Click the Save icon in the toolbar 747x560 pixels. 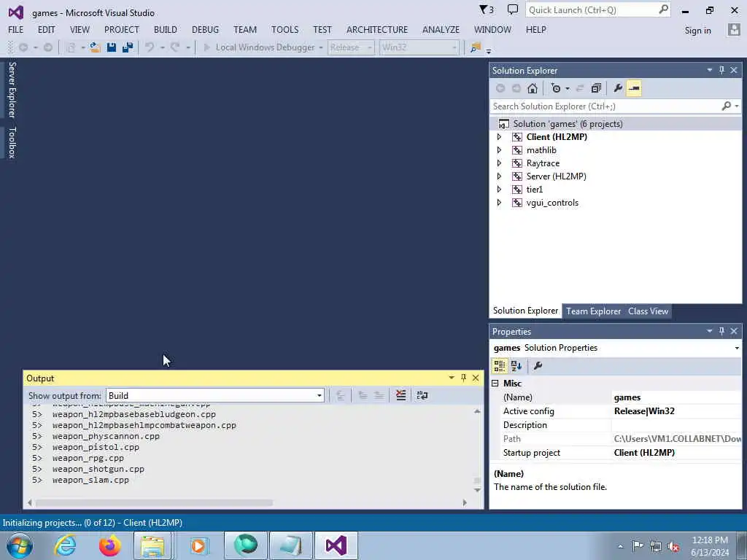pyautogui.click(x=112, y=47)
